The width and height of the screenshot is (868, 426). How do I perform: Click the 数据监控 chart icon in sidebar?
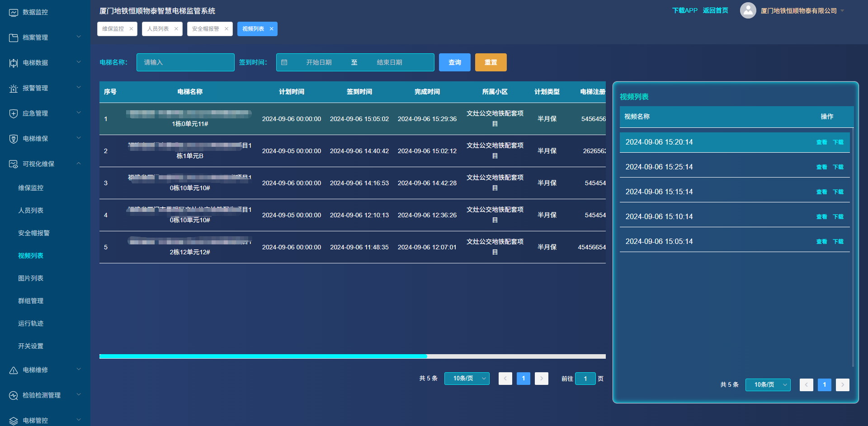coord(14,13)
